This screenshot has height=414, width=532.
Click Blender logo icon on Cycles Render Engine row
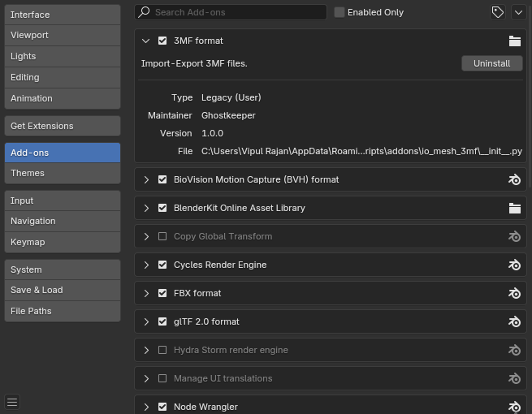pyautogui.click(x=514, y=265)
